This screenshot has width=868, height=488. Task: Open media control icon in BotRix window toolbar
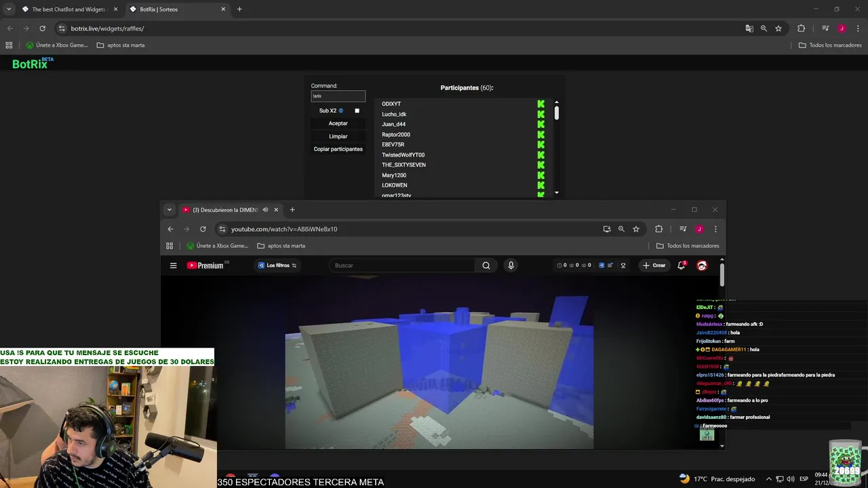(x=825, y=28)
